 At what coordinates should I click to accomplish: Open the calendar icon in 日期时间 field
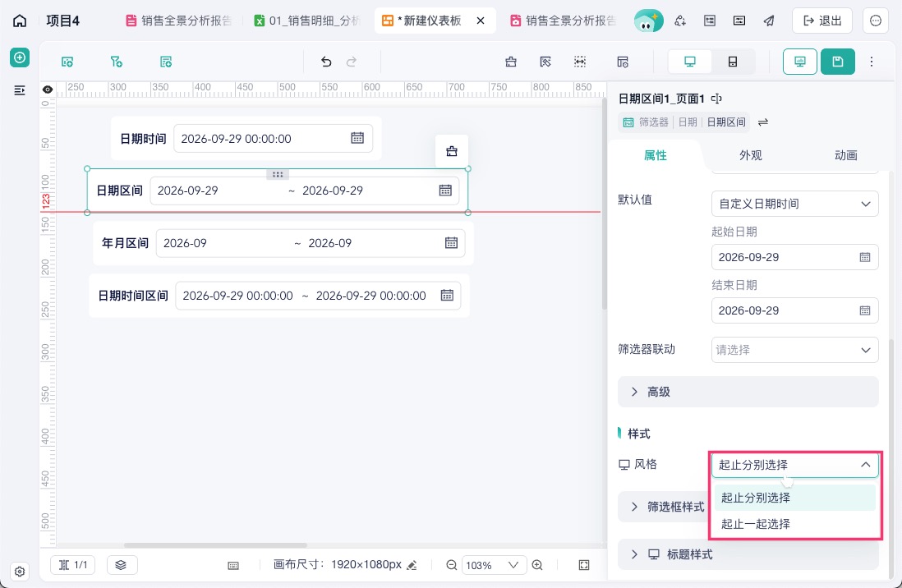tap(357, 138)
